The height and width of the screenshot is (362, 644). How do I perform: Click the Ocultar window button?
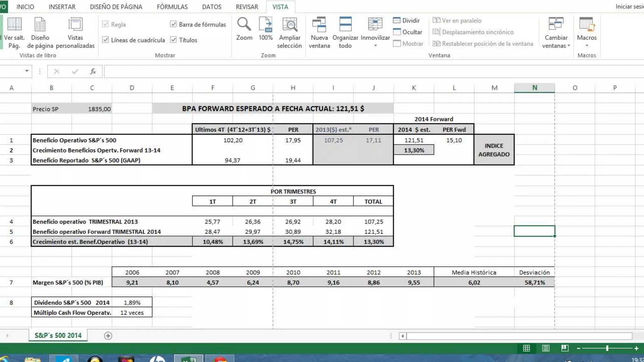(408, 32)
